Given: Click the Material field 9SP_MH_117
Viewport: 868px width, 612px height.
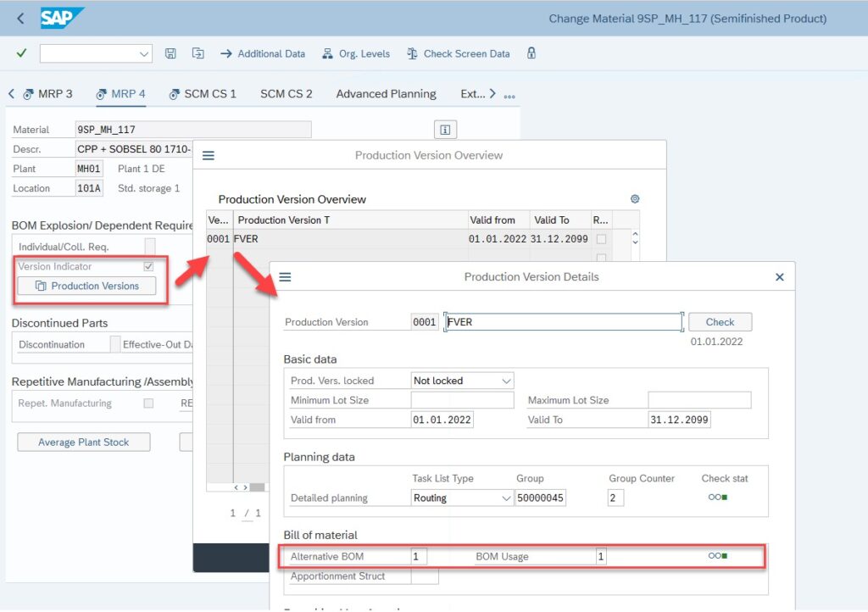Looking at the screenshot, I should (193, 130).
